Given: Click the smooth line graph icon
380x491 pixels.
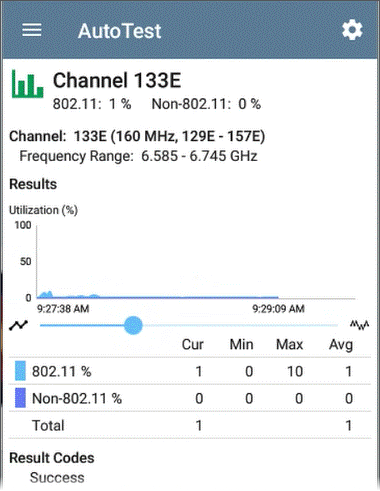Looking at the screenshot, I should click(19, 325).
